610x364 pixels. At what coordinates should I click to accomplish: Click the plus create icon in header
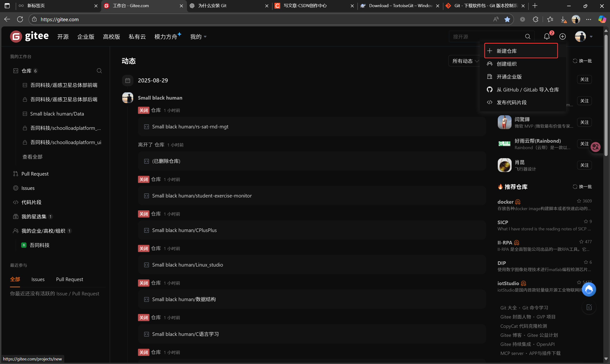point(562,36)
